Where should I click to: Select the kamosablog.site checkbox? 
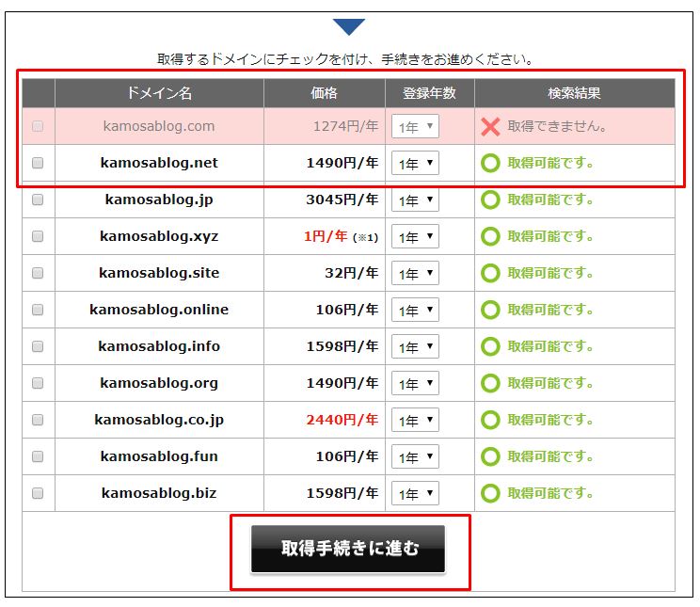(x=38, y=273)
